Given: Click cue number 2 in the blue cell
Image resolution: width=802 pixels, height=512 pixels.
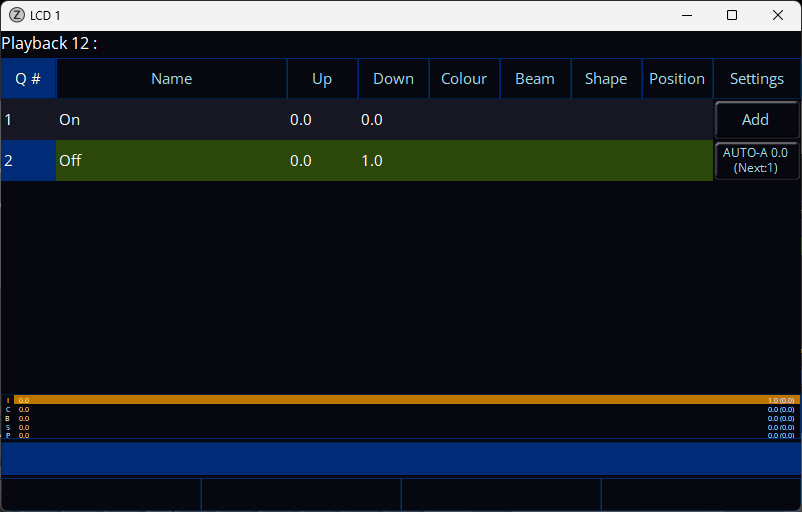Looking at the screenshot, I should [x=28, y=161].
